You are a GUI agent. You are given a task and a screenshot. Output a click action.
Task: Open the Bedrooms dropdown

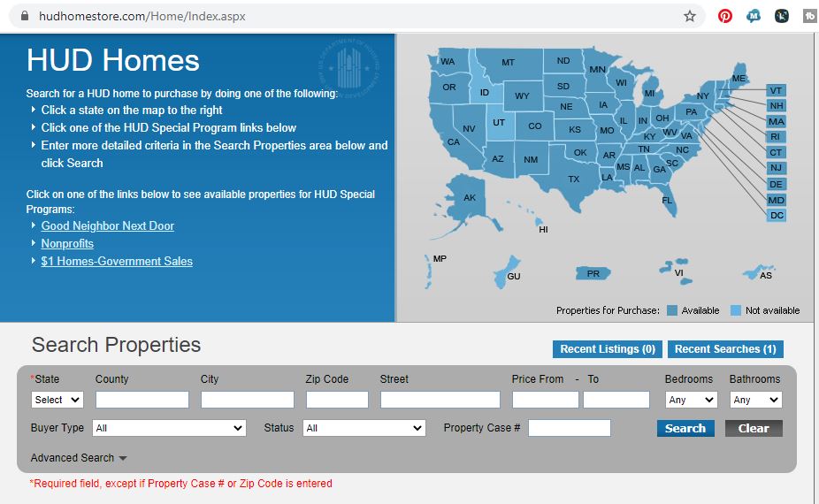691,400
